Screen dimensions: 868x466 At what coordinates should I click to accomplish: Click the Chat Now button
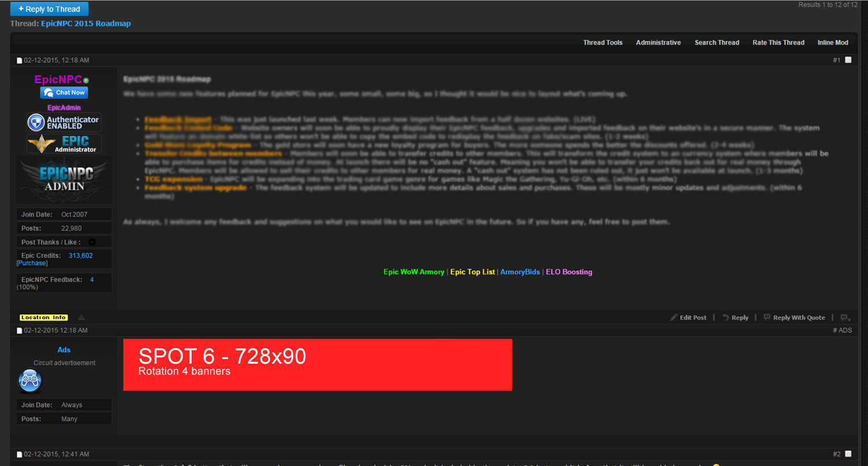[64, 93]
